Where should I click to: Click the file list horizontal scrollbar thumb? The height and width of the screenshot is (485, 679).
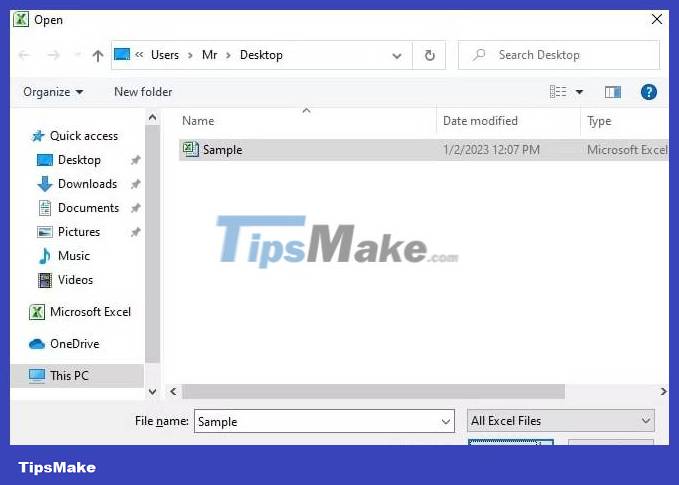point(373,391)
